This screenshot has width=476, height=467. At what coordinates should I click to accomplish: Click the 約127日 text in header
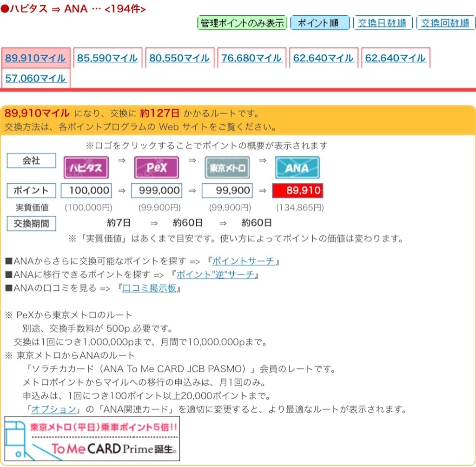pyautogui.click(x=160, y=113)
